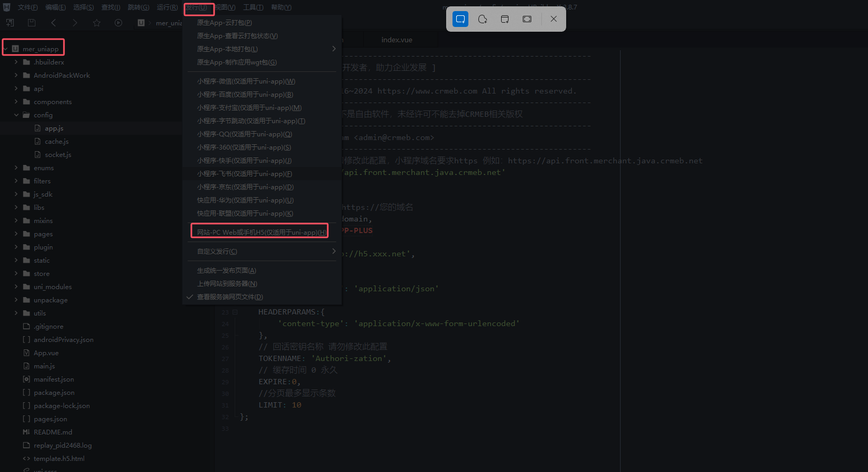
Task: Click the file icon beside .gitignore
Action: coord(26,326)
